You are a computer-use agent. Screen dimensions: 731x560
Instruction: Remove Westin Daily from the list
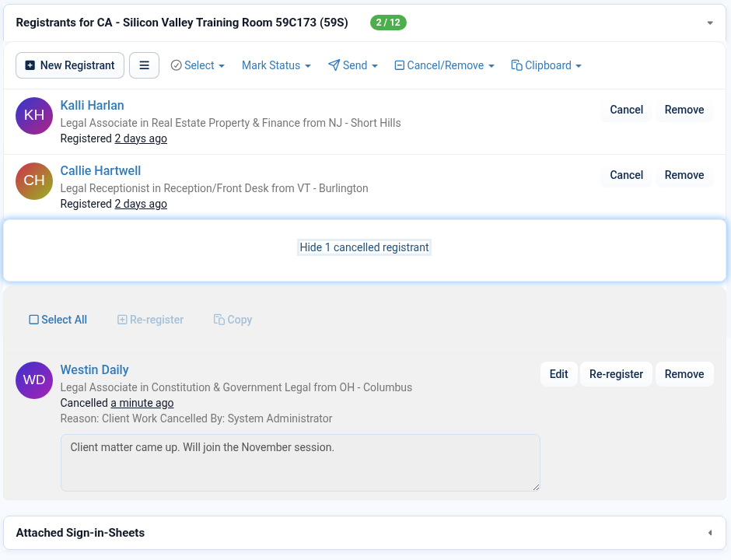click(684, 374)
